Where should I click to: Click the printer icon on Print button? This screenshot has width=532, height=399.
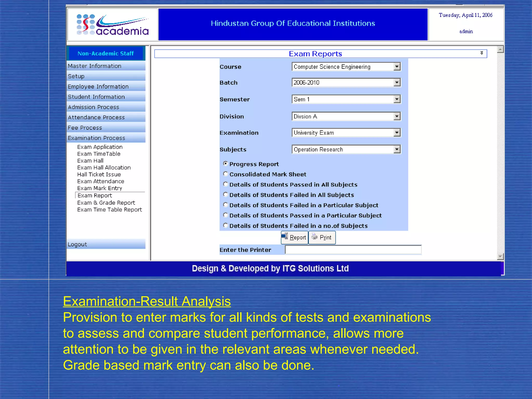pos(314,236)
